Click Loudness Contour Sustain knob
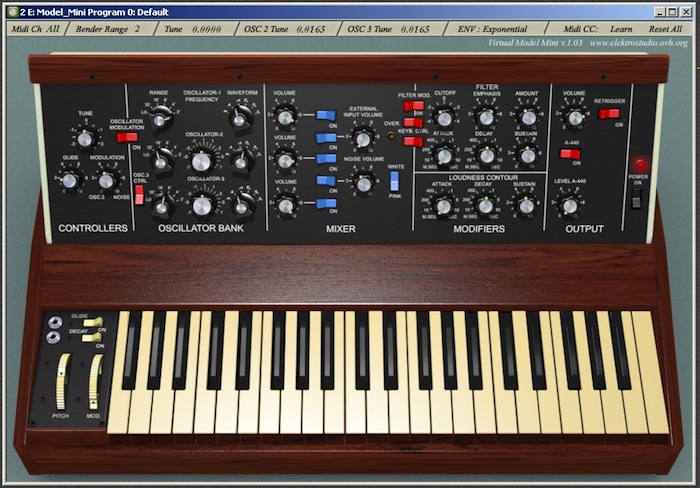 point(526,206)
